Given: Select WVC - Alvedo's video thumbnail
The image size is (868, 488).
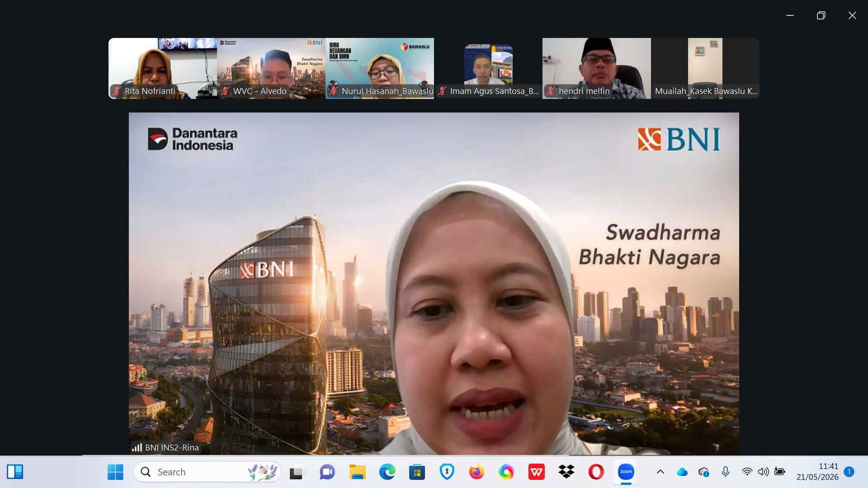Looking at the screenshot, I should pos(271,68).
